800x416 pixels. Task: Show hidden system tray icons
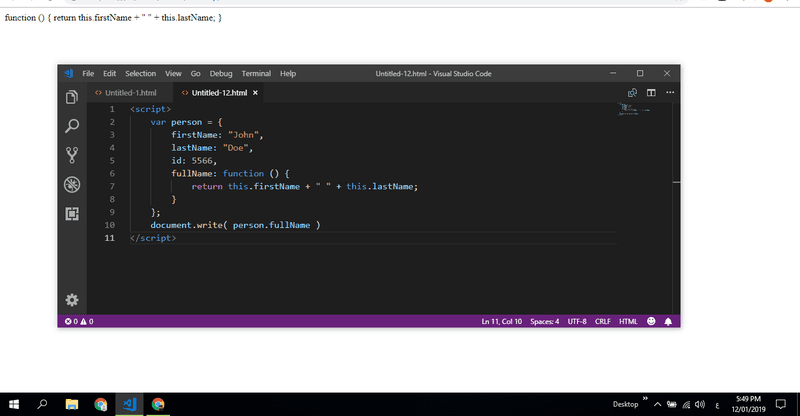[x=657, y=404]
